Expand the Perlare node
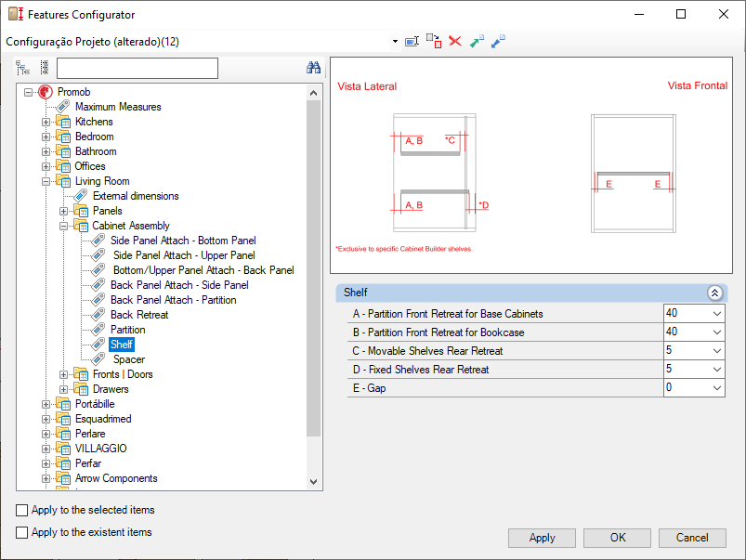 click(x=46, y=435)
